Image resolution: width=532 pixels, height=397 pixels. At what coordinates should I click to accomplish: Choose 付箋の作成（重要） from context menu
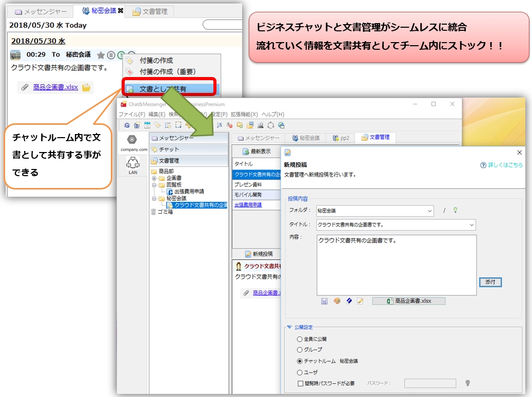(167, 72)
